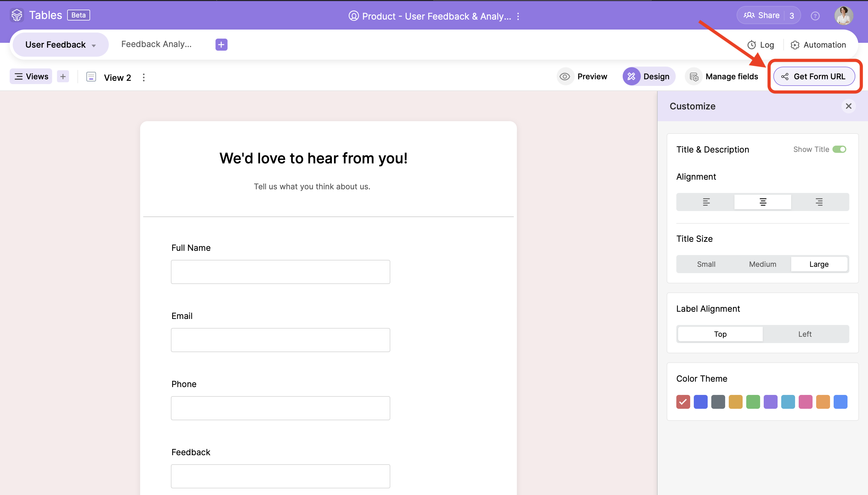Click user profile avatar
The height and width of the screenshot is (495, 868).
coord(843,16)
